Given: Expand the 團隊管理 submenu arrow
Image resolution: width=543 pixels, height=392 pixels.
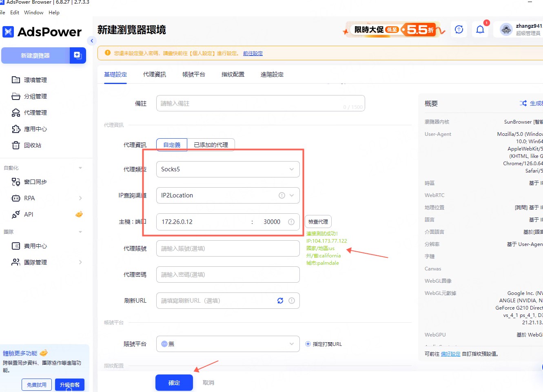Looking at the screenshot, I should click(x=80, y=262).
